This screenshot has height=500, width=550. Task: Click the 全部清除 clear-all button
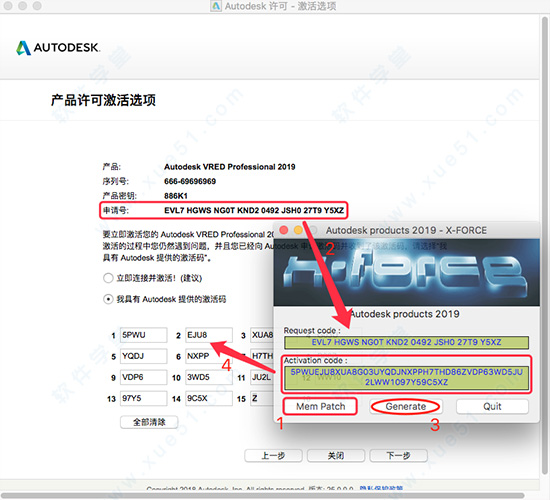(x=149, y=422)
